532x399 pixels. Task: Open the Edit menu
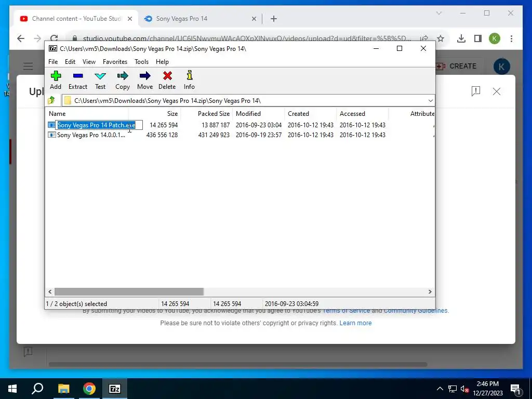tap(70, 62)
